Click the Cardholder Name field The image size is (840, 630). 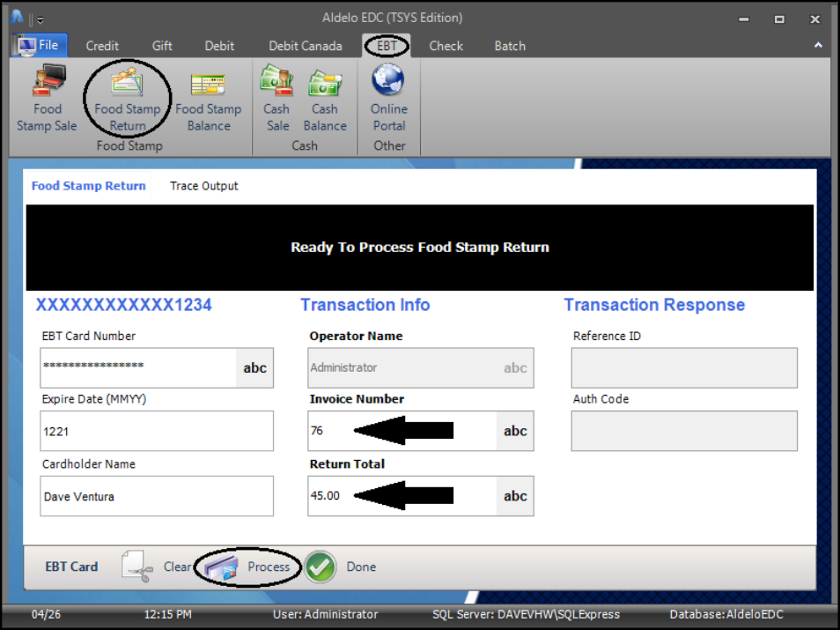(157, 496)
